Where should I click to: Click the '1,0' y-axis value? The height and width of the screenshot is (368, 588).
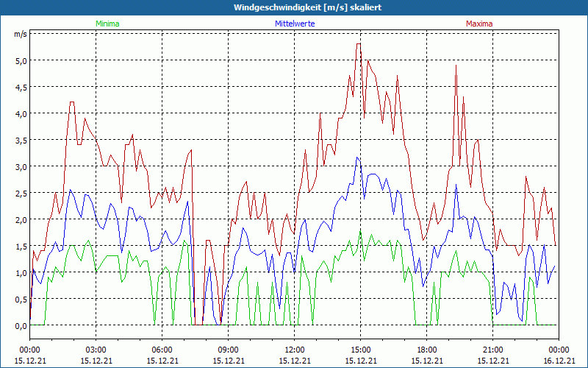pos(21,273)
